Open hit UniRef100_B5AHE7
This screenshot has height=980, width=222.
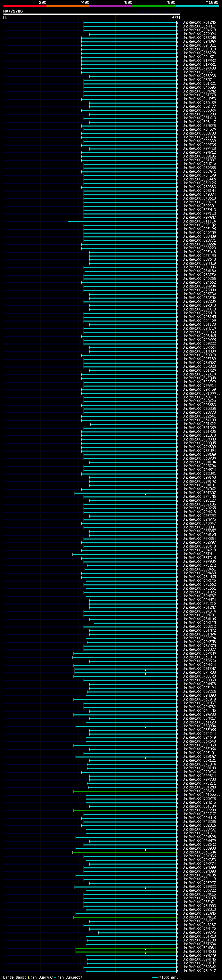point(199,26)
